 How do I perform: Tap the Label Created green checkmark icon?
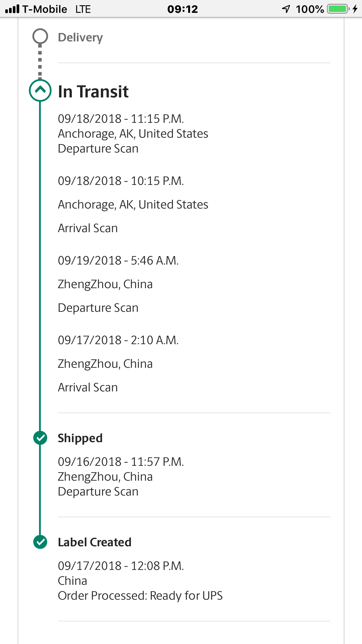click(40, 542)
